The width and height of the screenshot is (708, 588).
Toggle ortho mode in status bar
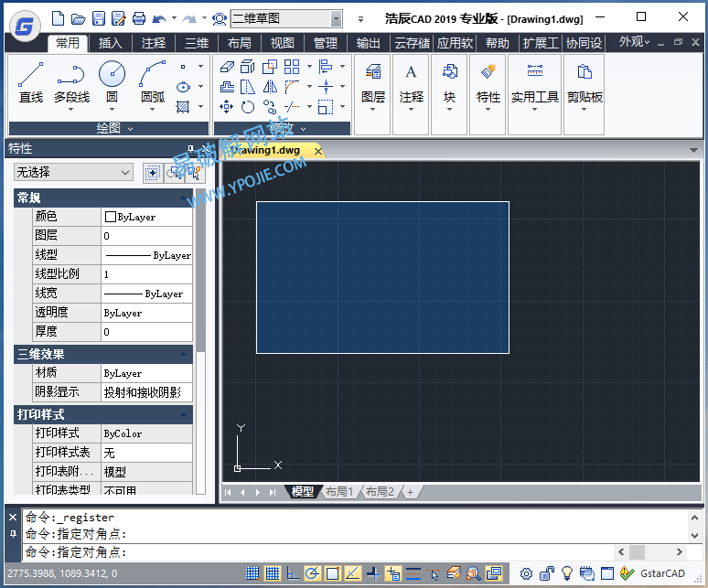[293, 574]
